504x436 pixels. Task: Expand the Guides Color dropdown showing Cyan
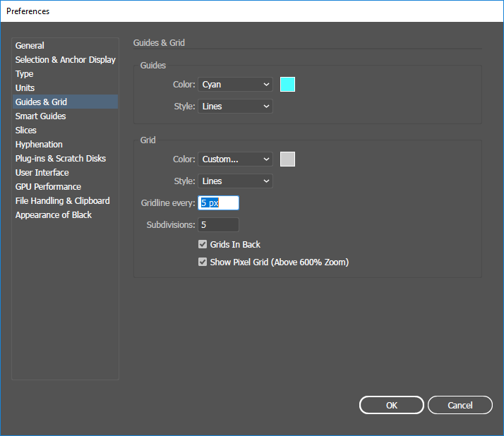(235, 85)
